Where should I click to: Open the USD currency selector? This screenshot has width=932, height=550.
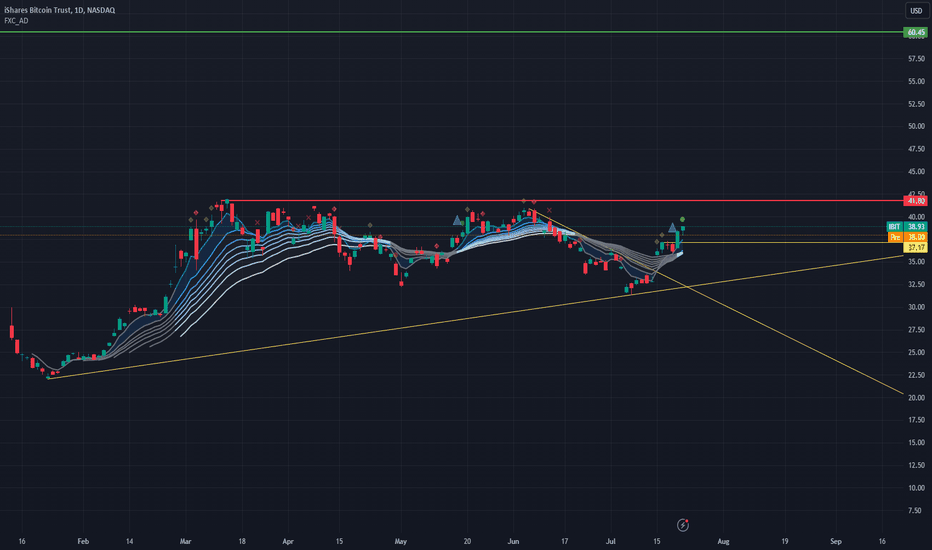point(916,11)
